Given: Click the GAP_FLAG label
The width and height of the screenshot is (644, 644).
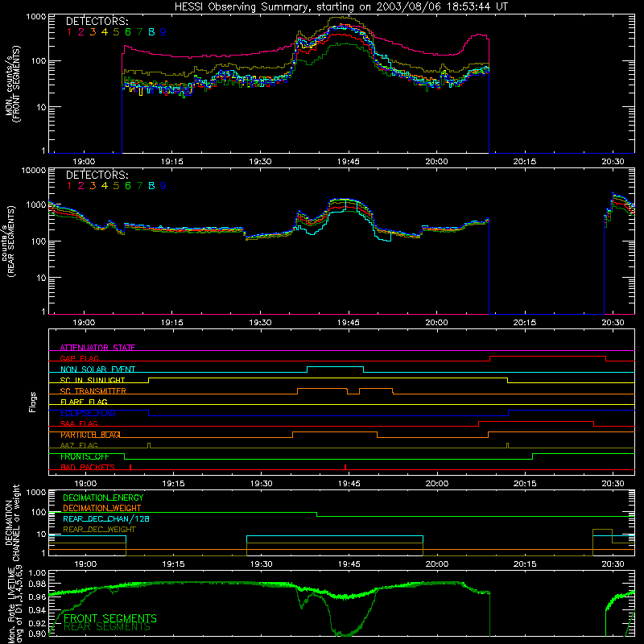Looking at the screenshot, I should [79, 358].
